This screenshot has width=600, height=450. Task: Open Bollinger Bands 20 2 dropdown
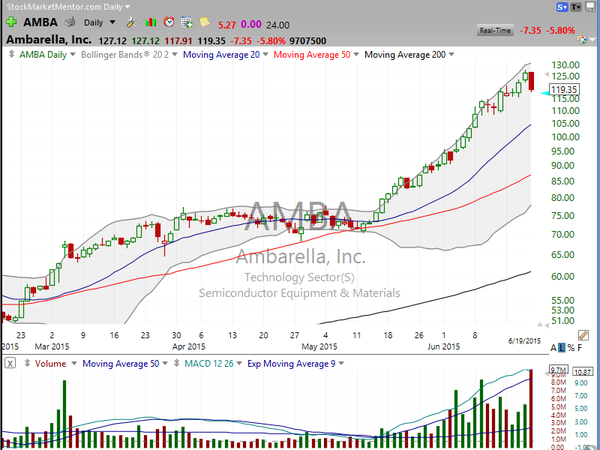point(175,55)
